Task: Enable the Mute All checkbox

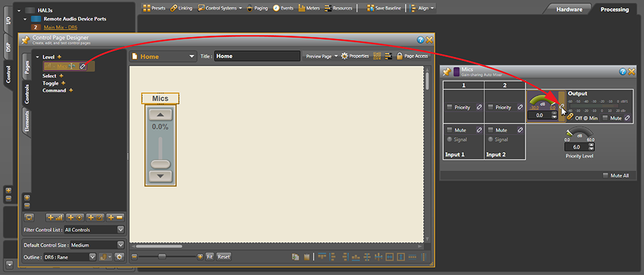Action: 605,175
